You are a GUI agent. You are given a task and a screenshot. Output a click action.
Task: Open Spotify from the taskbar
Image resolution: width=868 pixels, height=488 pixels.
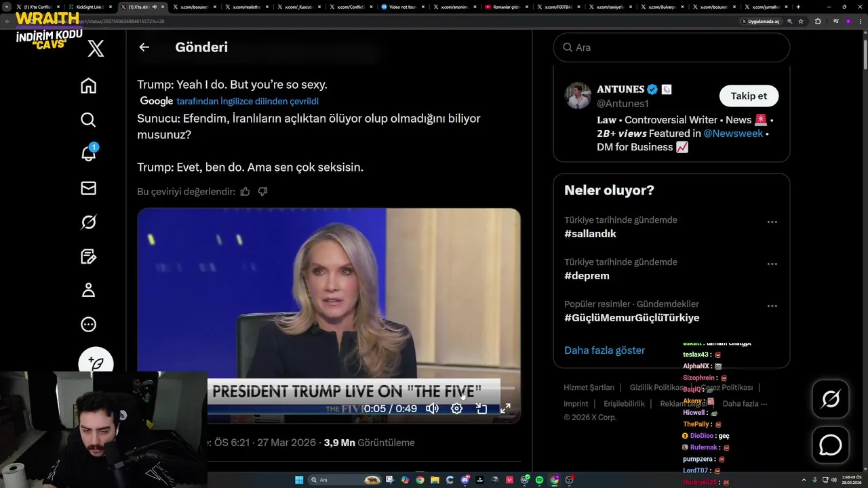(x=539, y=480)
